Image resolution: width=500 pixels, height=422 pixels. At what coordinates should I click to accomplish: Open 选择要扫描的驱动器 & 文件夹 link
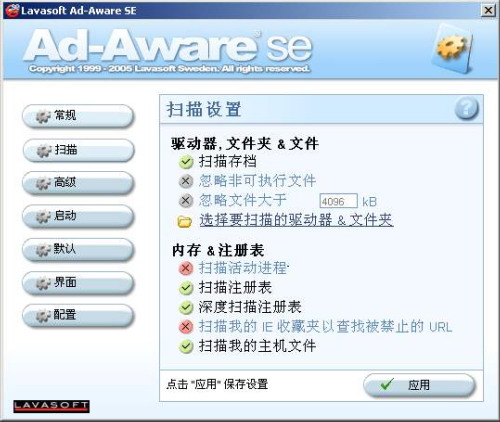point(296,220)
